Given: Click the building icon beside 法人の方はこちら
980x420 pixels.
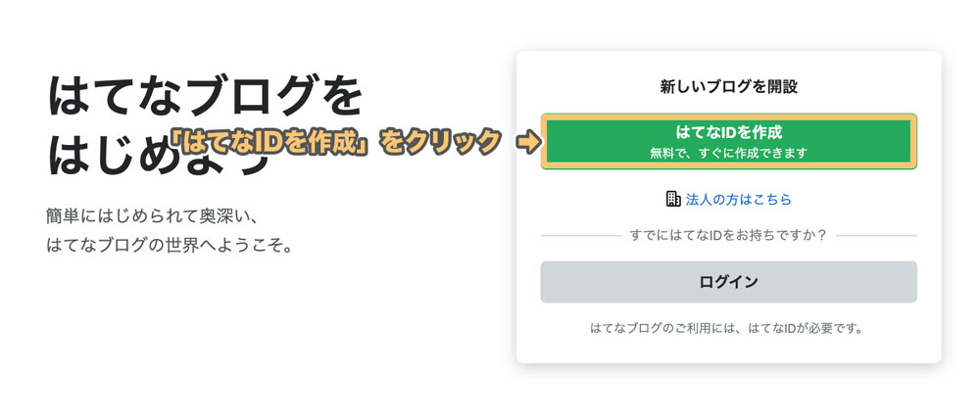Looking at the screenshot, I should point(672,199).
